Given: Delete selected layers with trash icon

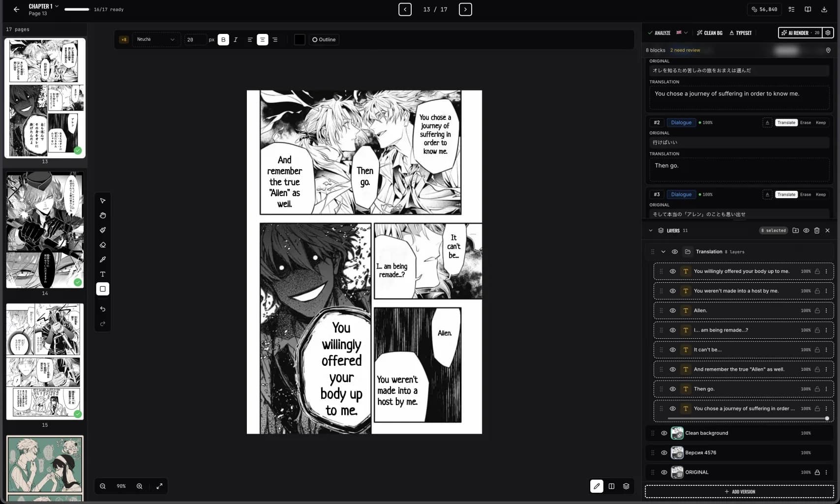Looking at the screenshot, I should (x=817, y=231).
